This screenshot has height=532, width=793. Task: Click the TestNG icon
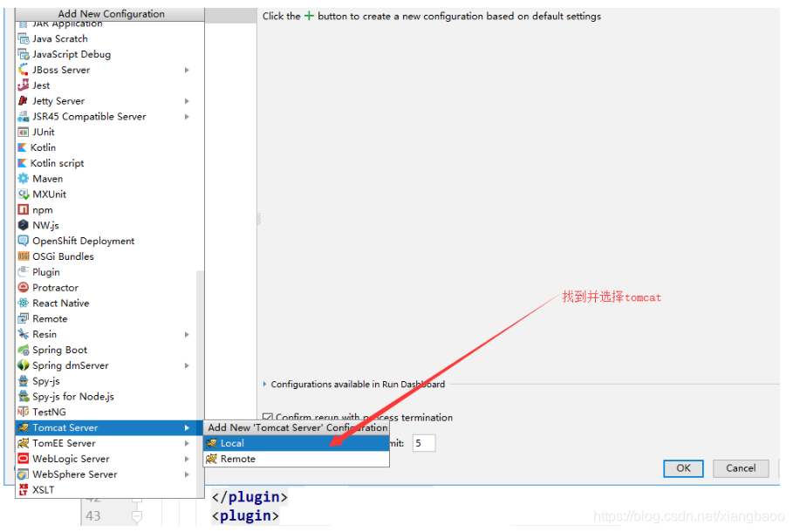24,413
